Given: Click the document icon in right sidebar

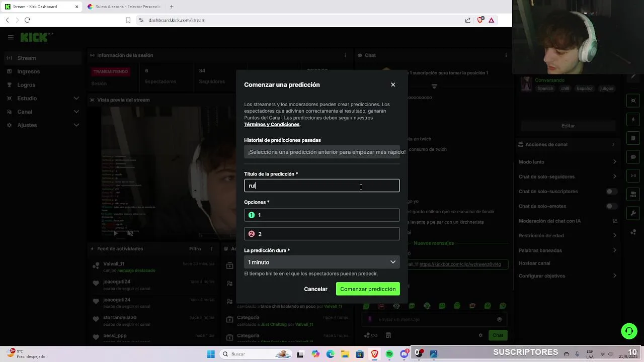Looking at the screenshot, I should pyautogui.click(x=633, y=138).
